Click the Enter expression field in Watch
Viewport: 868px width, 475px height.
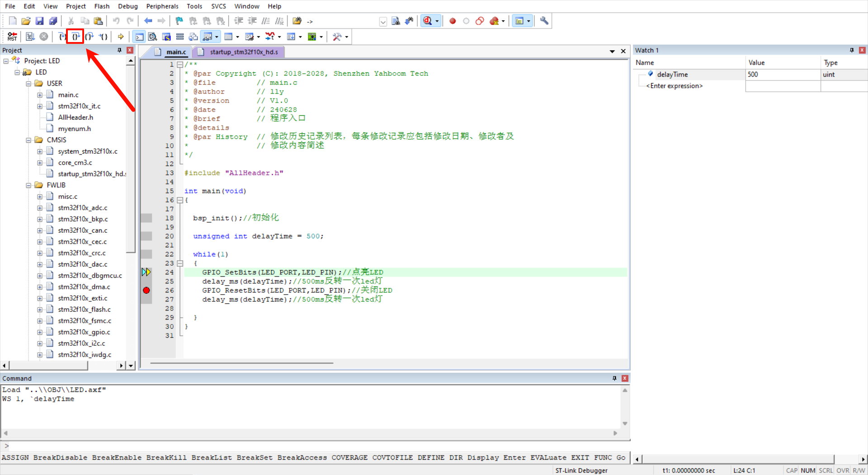[675, 86]
